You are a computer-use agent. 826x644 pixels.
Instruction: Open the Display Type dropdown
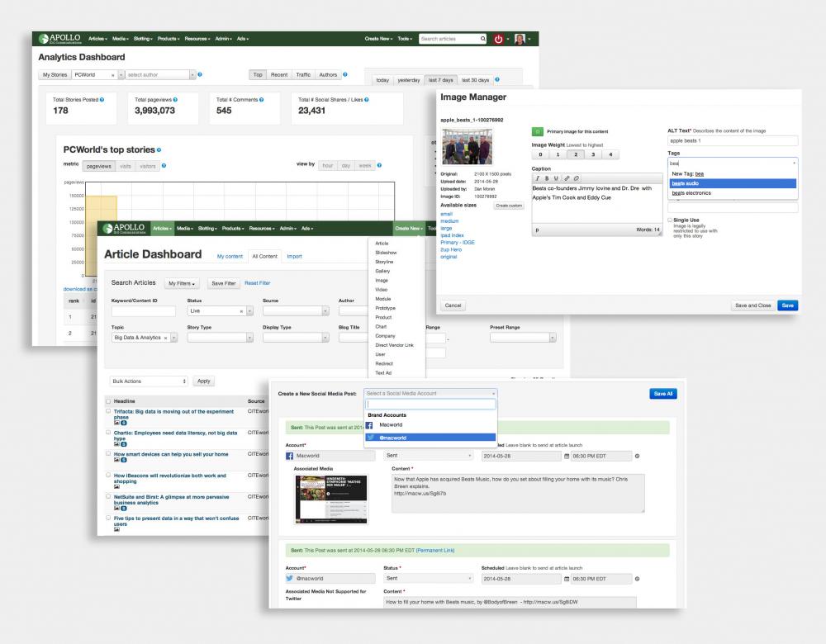click(296, 338)
